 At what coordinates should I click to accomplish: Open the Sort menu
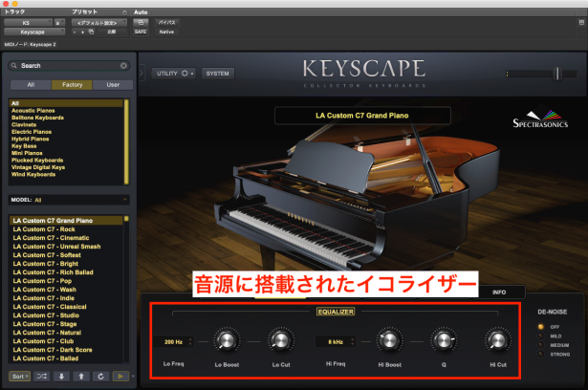coord(19,376)
